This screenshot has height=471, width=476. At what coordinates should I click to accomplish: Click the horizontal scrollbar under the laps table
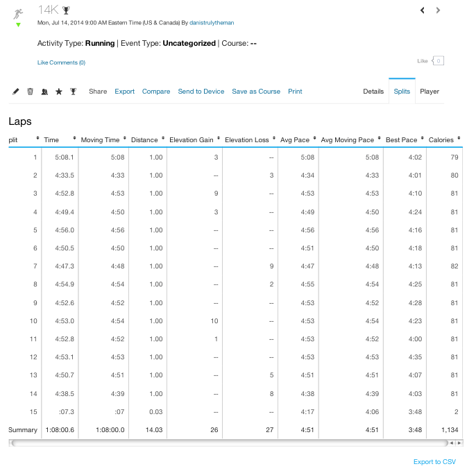pyautogui.click(x=229, y=443)
